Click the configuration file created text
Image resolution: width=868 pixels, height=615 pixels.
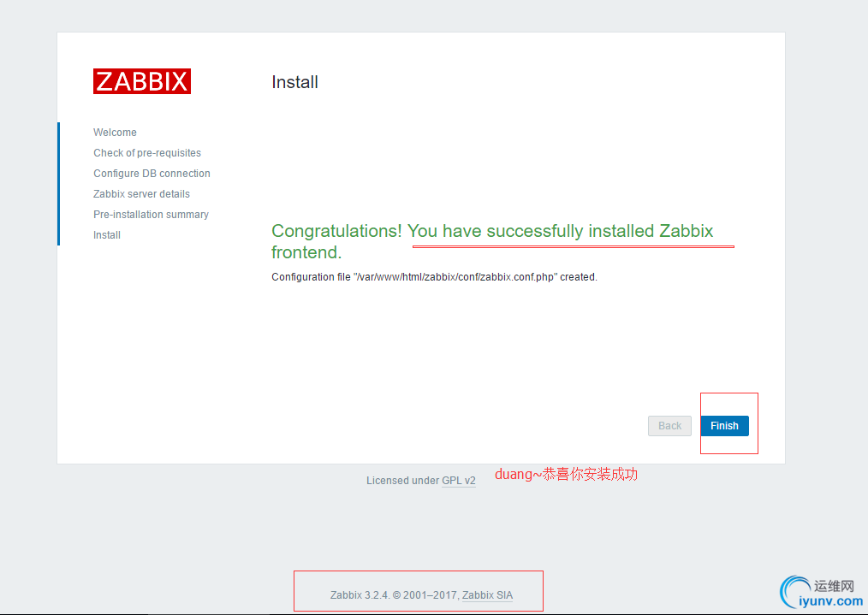[435, 277]
